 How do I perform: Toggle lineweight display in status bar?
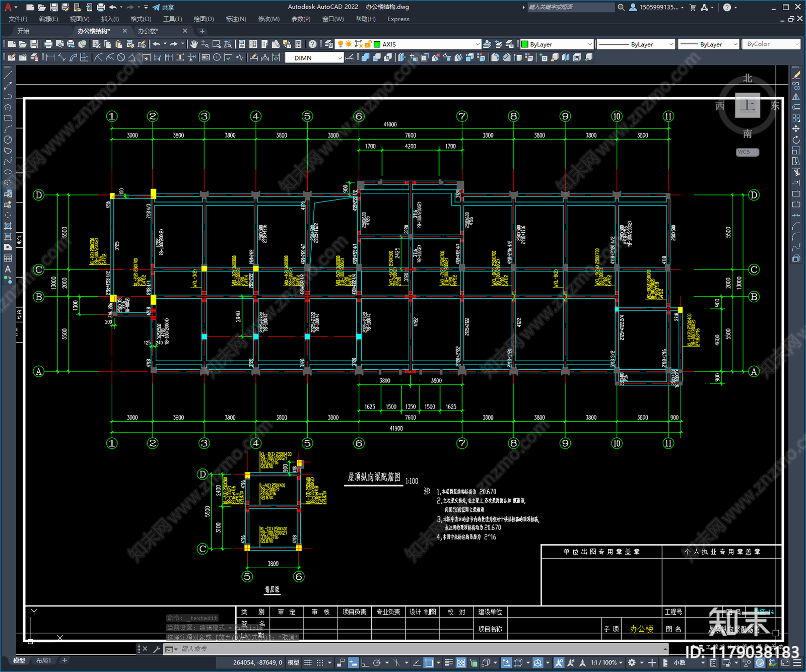pyautogui.click(x=448, y=662)
